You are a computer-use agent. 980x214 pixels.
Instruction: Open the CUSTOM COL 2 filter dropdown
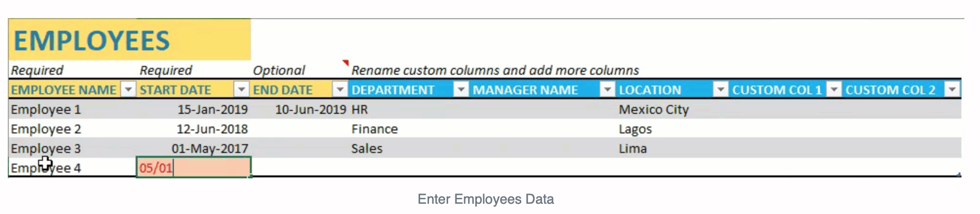952,89
